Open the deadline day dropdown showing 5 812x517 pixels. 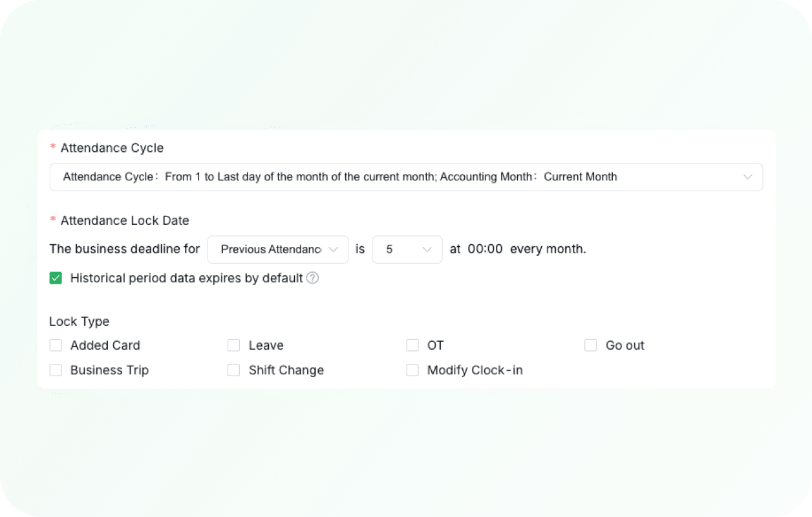tap(407, 249)
